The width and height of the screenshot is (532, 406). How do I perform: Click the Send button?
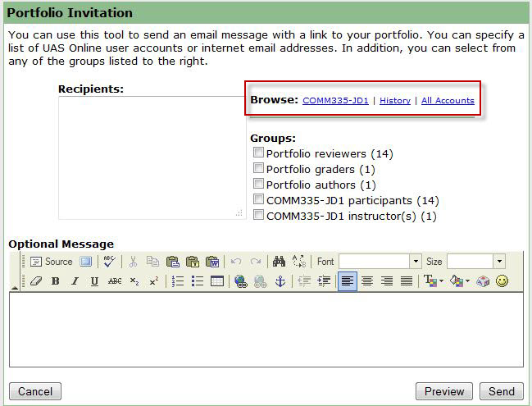[502, 391]
